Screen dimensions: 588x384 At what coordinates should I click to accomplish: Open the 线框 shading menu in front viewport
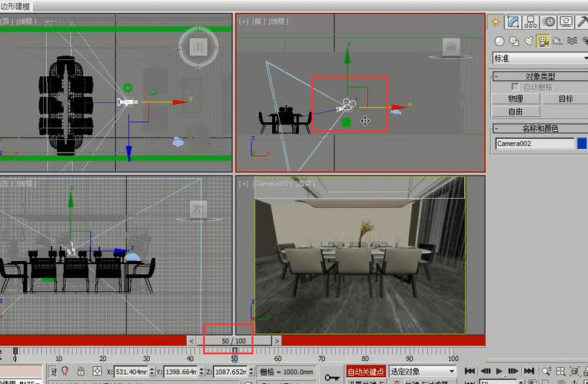[x=278, y=22]
